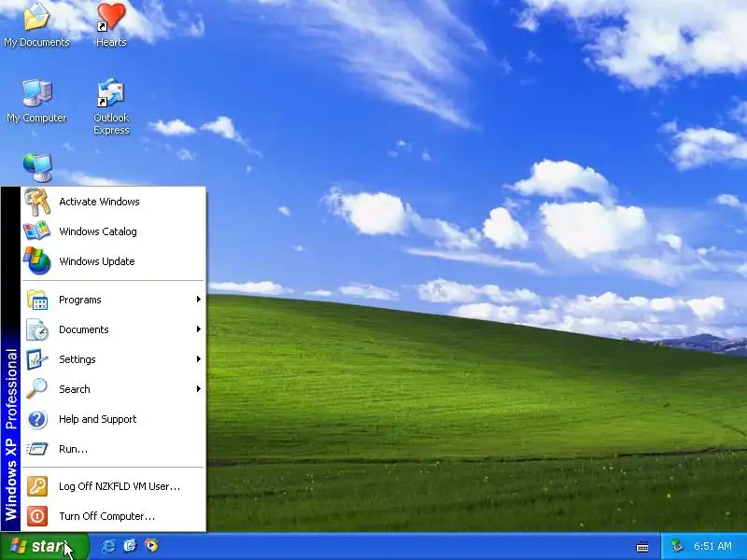Screen dimensions: 747x560
Task: Expand the Documents submenu arrow
Action: pos(199,329)
